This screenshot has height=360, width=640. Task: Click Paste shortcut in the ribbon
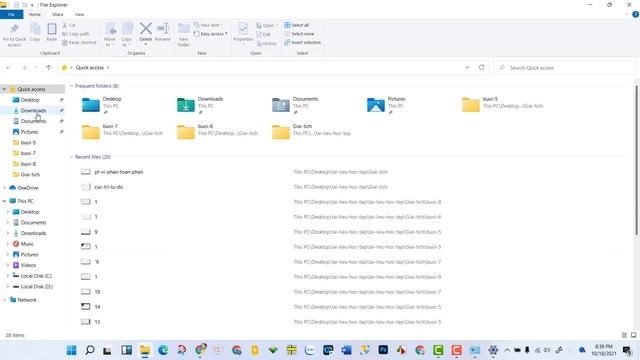(x=79, y=42)
